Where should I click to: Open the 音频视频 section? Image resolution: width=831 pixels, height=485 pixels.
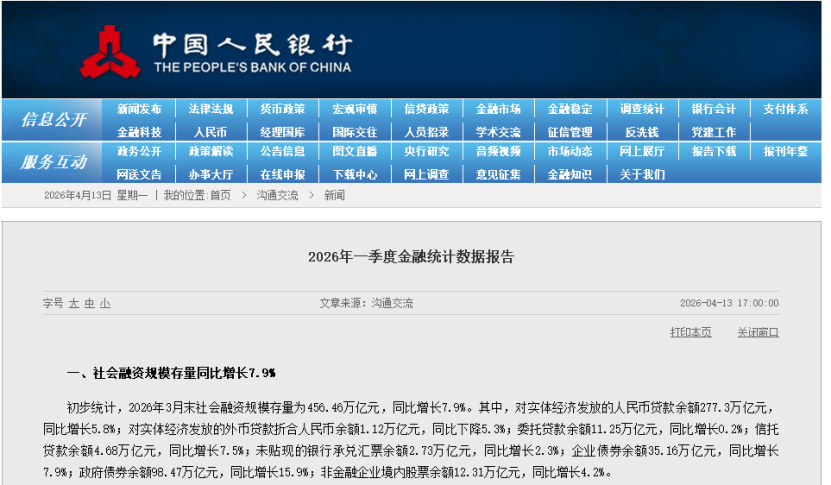[x=498, y=152]
